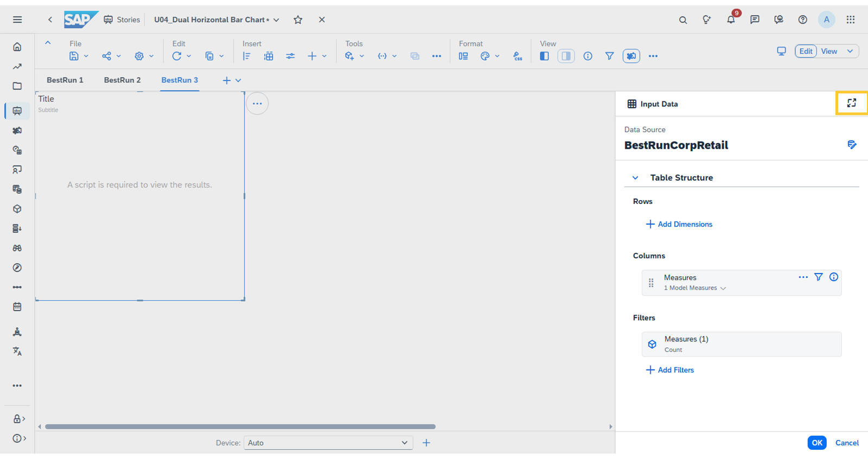Toggle the left side panel in View group
Screen dimensions: 868x459
pos(544,56)
